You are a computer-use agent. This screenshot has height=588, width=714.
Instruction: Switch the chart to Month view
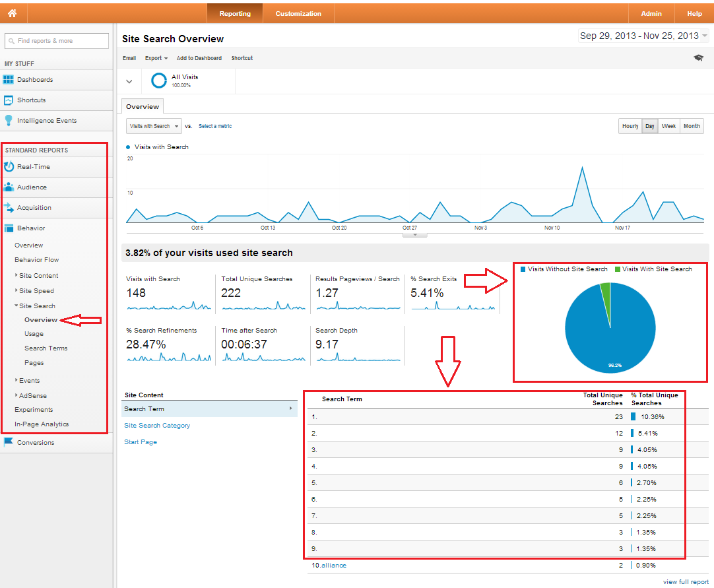point(692,125)
